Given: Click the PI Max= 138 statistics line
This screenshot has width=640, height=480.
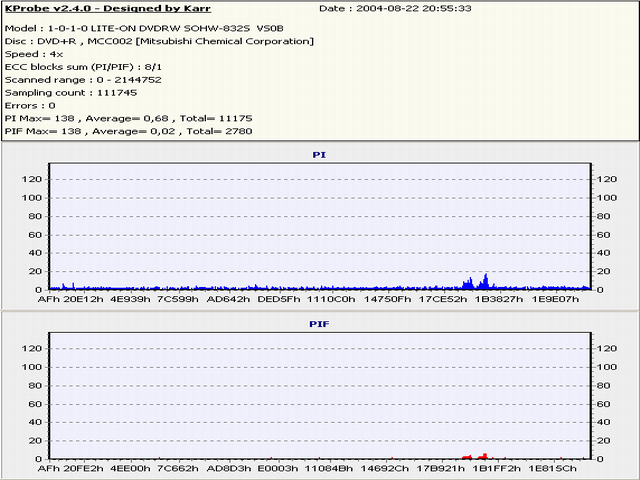Looking at the screenshot, I should point(129,118).
